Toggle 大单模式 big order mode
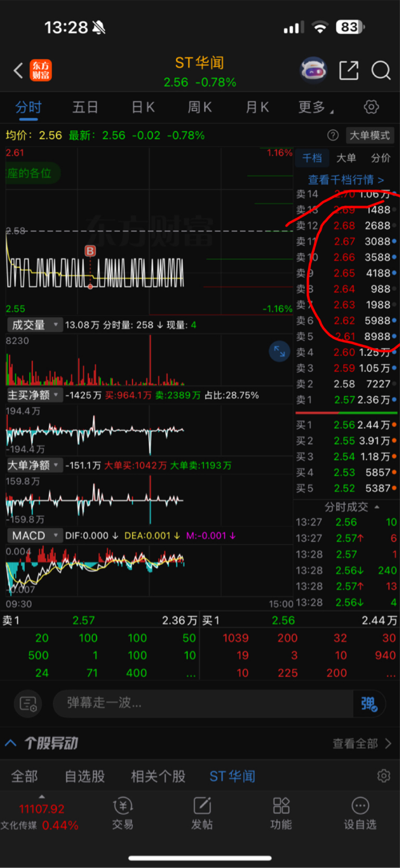This screenshot has height=868, width=400. (x=370, y=135)
